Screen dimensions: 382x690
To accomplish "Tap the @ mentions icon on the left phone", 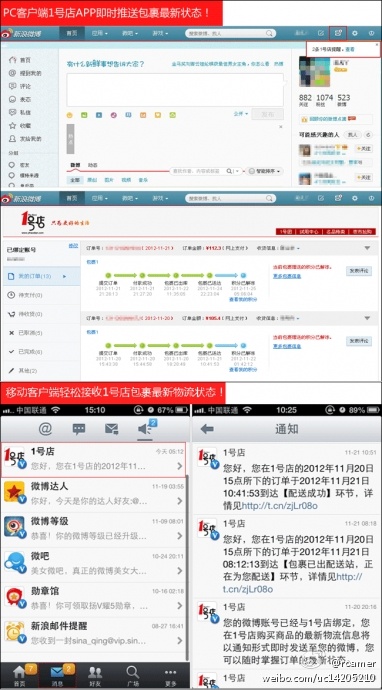I will 45,429.
